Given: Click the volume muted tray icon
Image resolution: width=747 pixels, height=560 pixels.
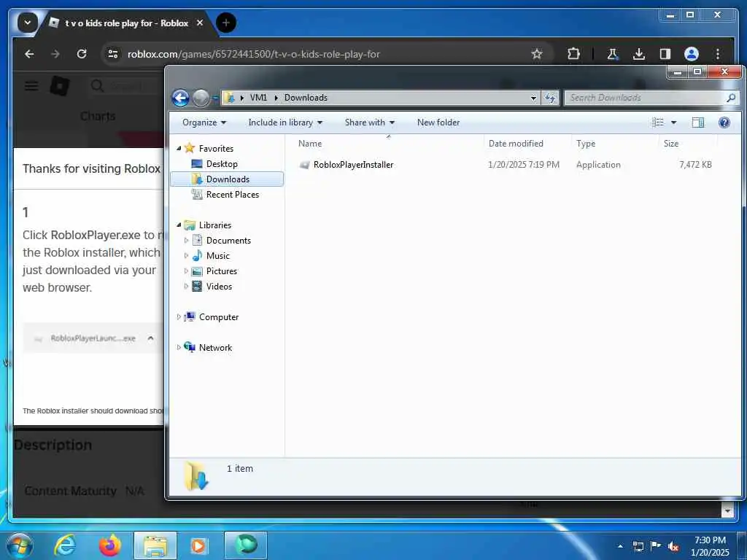Looking at the screenshot, I should click(673, 546).
